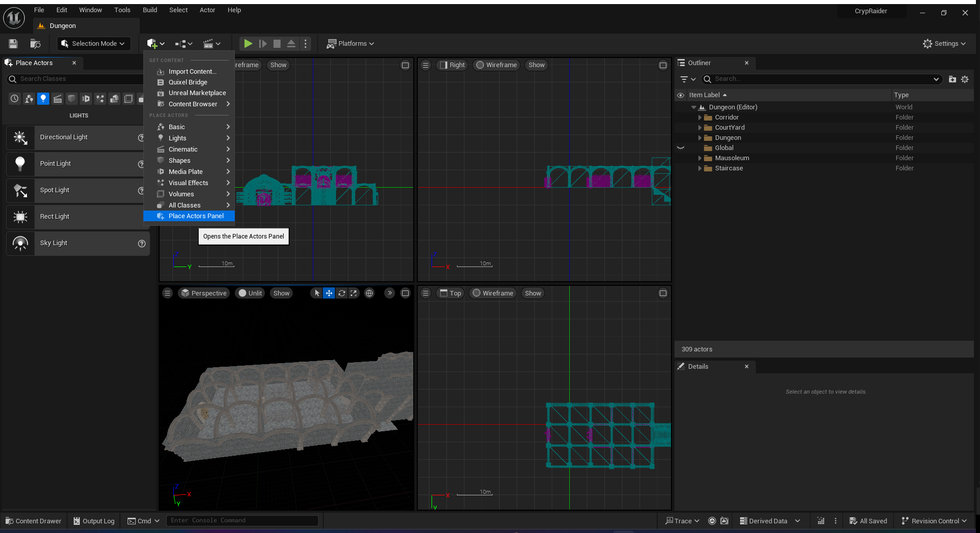Select the Lights category filter icon
Viewport: 980px width, 533px height.
coord(43,99)
